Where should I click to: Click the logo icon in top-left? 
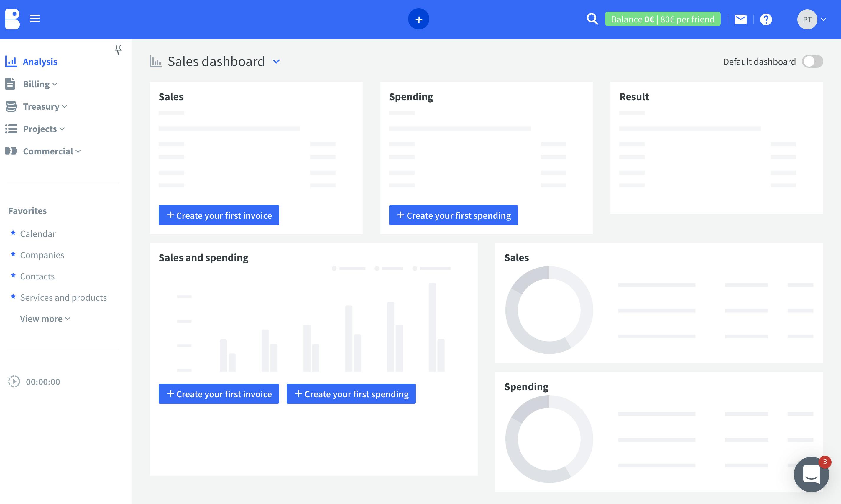(13, 19)
